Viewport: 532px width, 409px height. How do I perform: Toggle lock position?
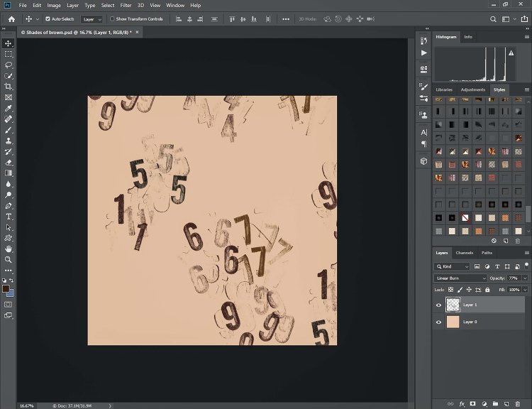(x=469, y=290)
